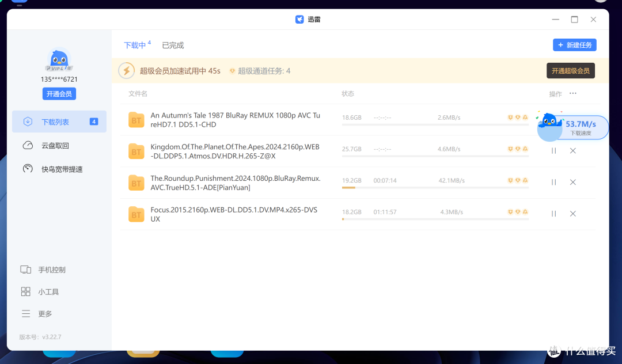Viewport: 622px width, 364px height.
Task: Click the acceleration badges on the Focus row
Action: pyautogui.click(x=518, y=212)
